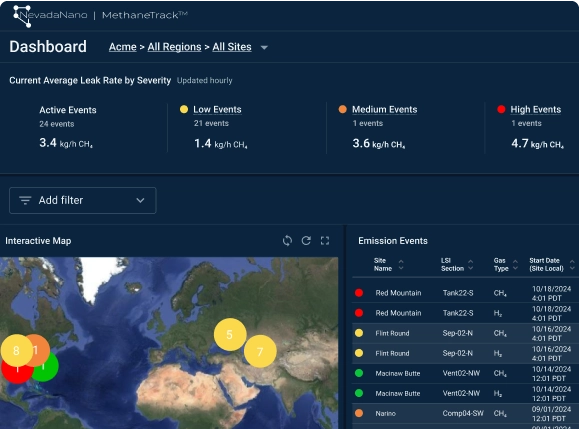Select the Macinaw Butte H2 event row
This screenshot has width=579, height=429.
(465, 394)
